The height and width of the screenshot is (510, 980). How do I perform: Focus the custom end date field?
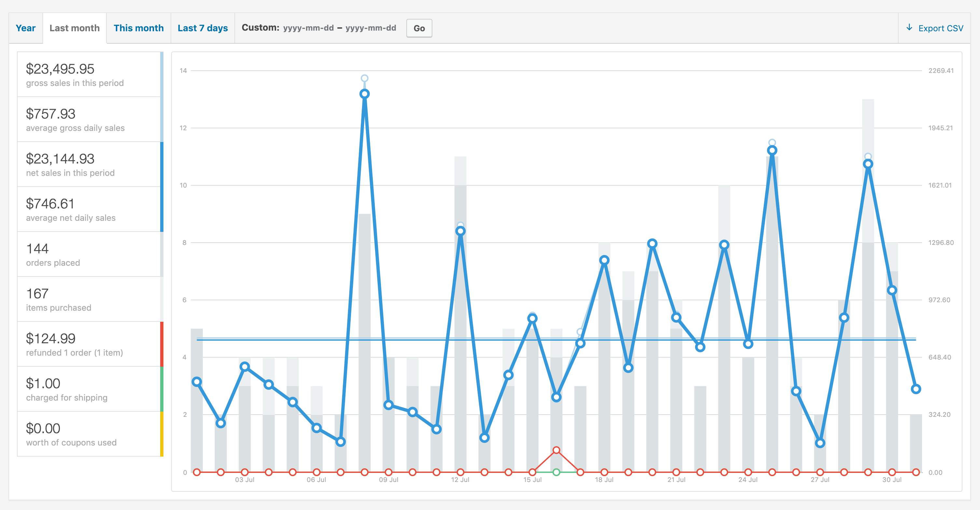[x=371, y=28]
